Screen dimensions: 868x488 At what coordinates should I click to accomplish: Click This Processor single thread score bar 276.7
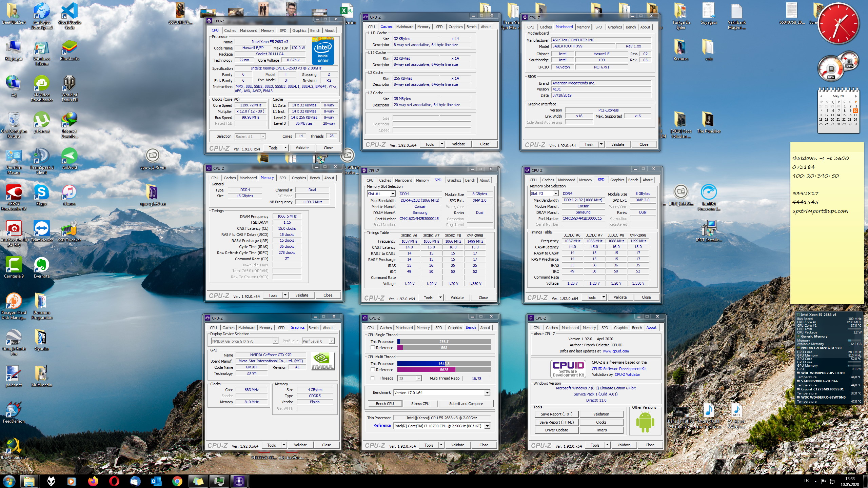[x=444, y=342]
